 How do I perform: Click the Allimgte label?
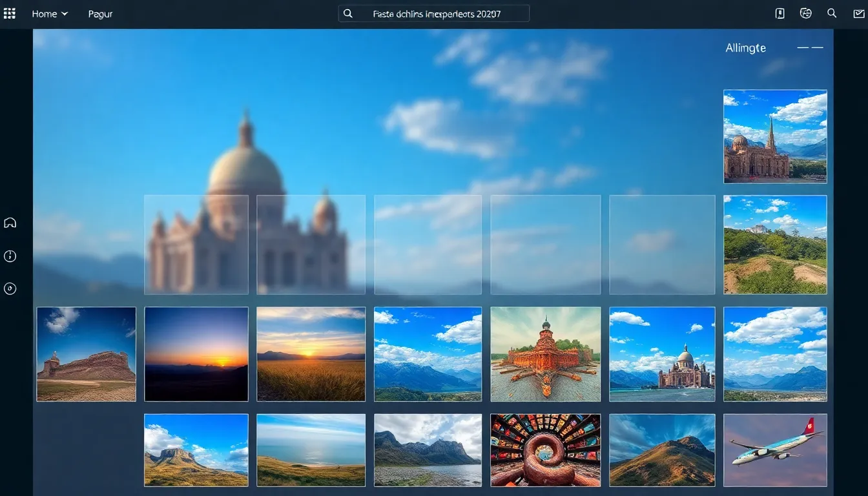pyautogui.click(x=745, y=48)
